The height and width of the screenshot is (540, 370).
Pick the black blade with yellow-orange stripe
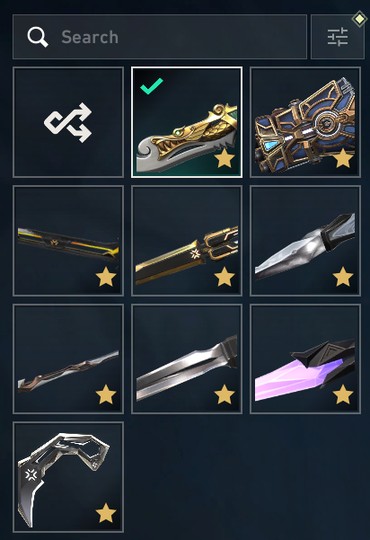coord(68,241)
